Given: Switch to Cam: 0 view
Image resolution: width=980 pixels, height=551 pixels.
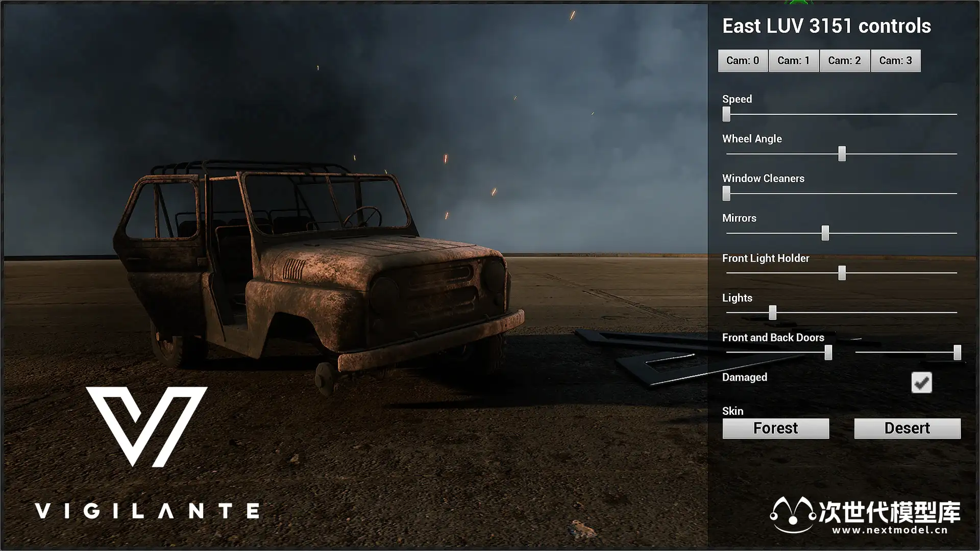Looking at the screenshot, I should pyautogui.click(x=743, y=61).
